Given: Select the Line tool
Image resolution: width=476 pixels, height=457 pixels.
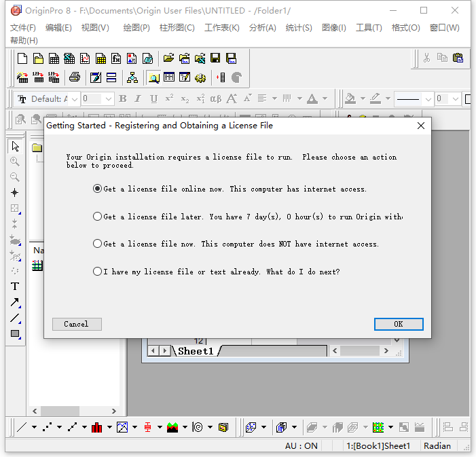Looking at the screenshot, I should 15,318.
